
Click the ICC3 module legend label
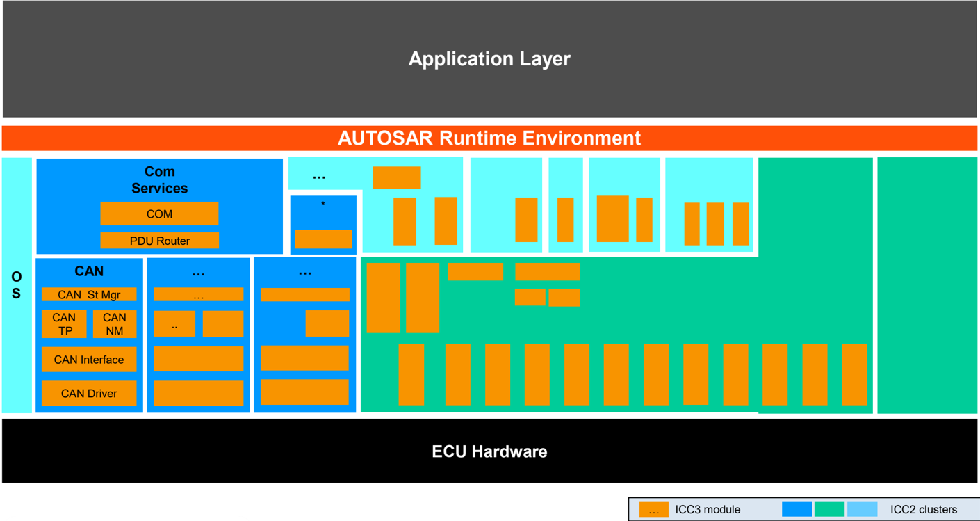pyautogui.click(x=708, y=509)
